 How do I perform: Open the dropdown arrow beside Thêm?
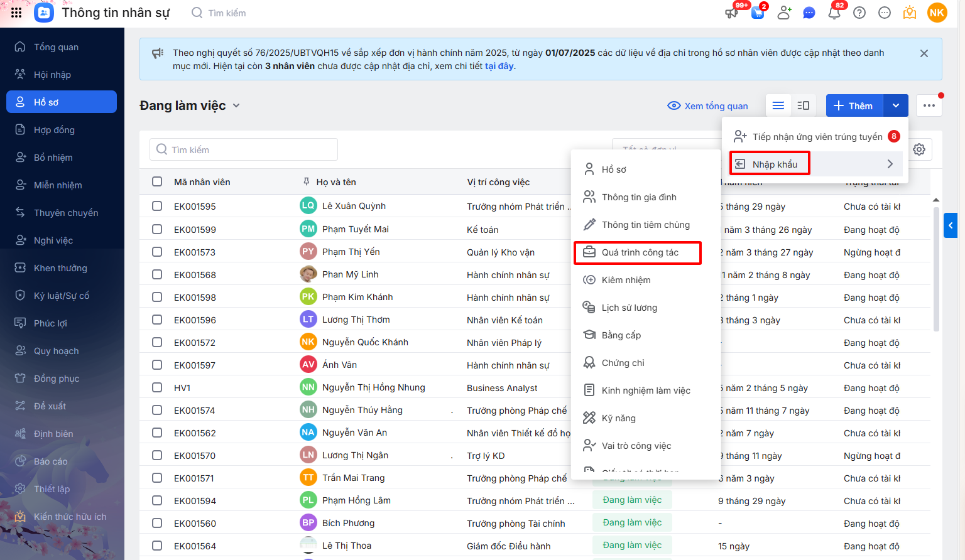point(895,105)
